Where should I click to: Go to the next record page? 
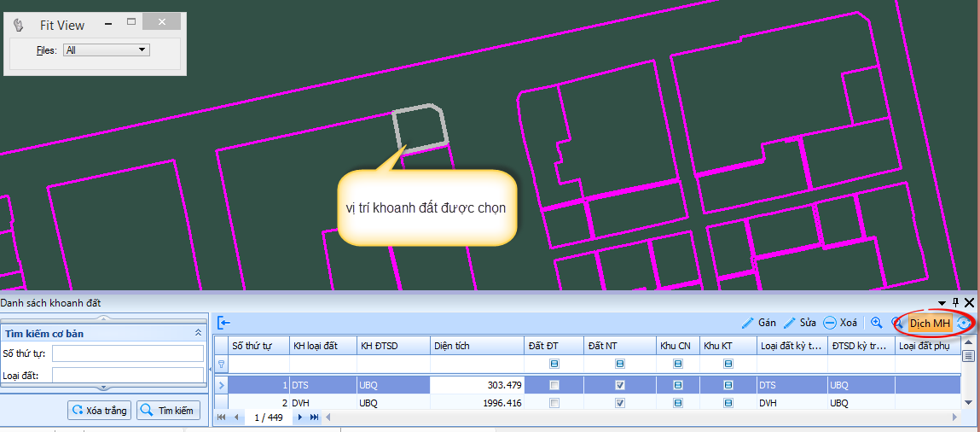(299, 417)
